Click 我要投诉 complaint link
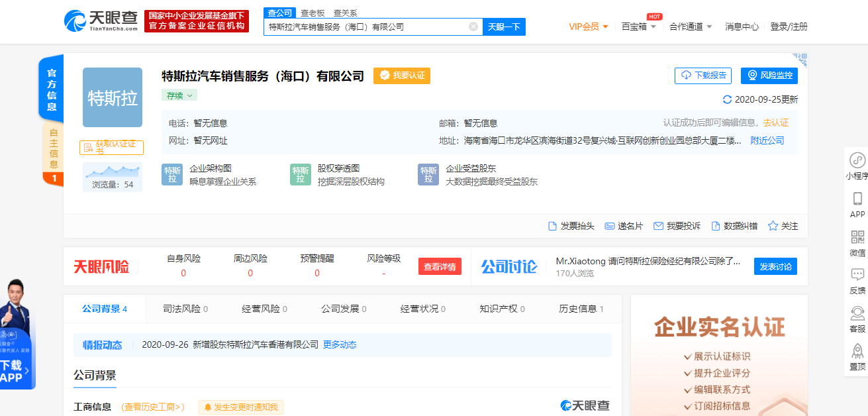Screen dimensions: 868x416 pyautogui.click(x=677, y=226)
